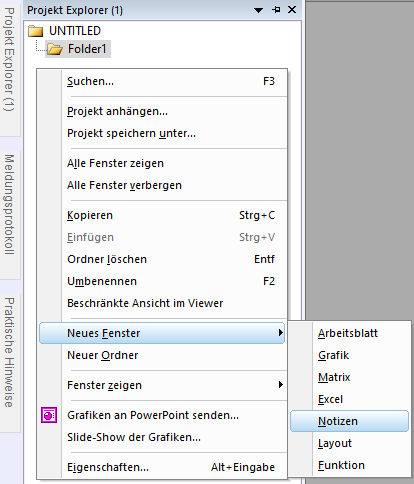Pin the Projekt Explorer panel
Image resolution: width=414 pixels, height=484 pixels.
click(276, 10)
